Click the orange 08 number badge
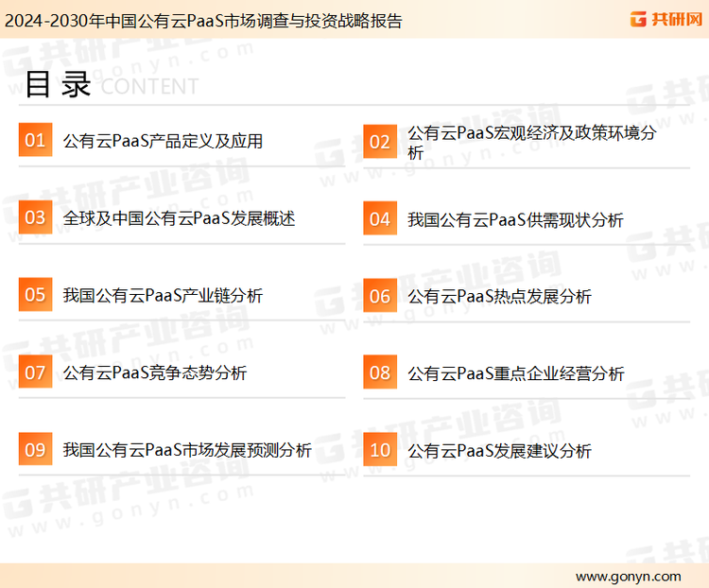This screenshot has width=709, height=588. click(380, 372)
